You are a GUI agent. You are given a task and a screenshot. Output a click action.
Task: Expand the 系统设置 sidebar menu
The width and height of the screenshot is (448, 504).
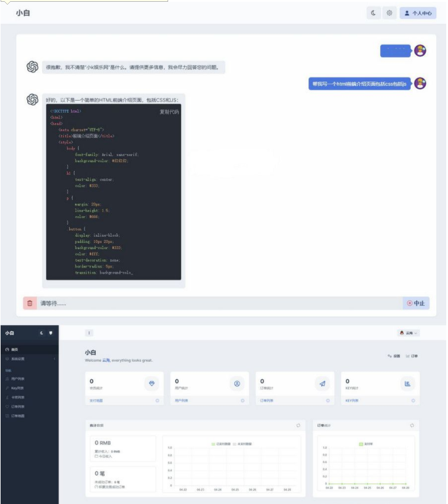click(30, 359)
